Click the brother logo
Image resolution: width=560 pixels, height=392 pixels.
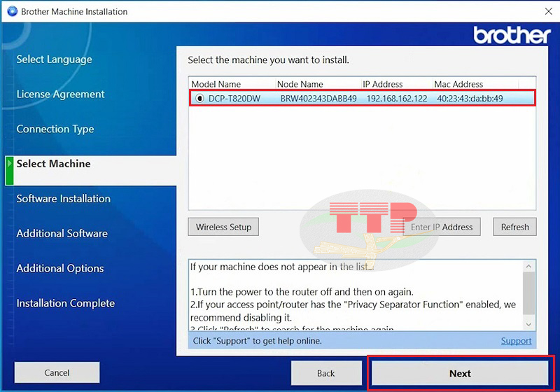[x=512, y=35]
